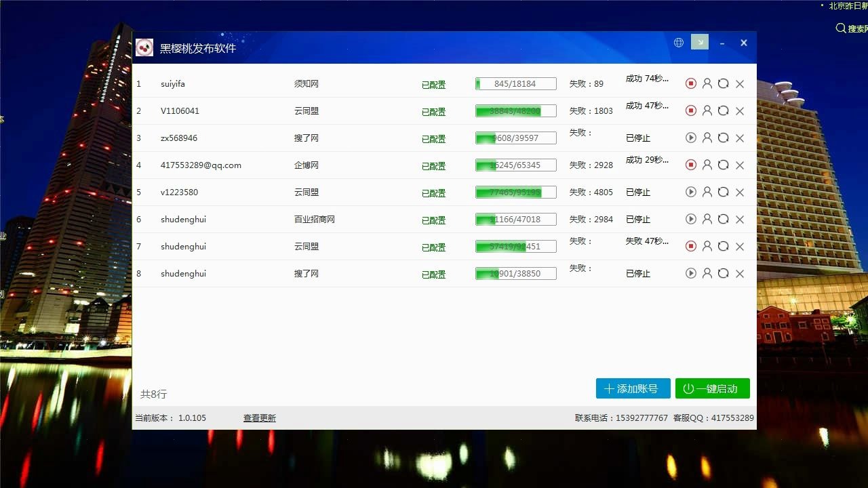The image size is (868, 488).
Task: Open user icon for zx568946 row
Action: 707,138
